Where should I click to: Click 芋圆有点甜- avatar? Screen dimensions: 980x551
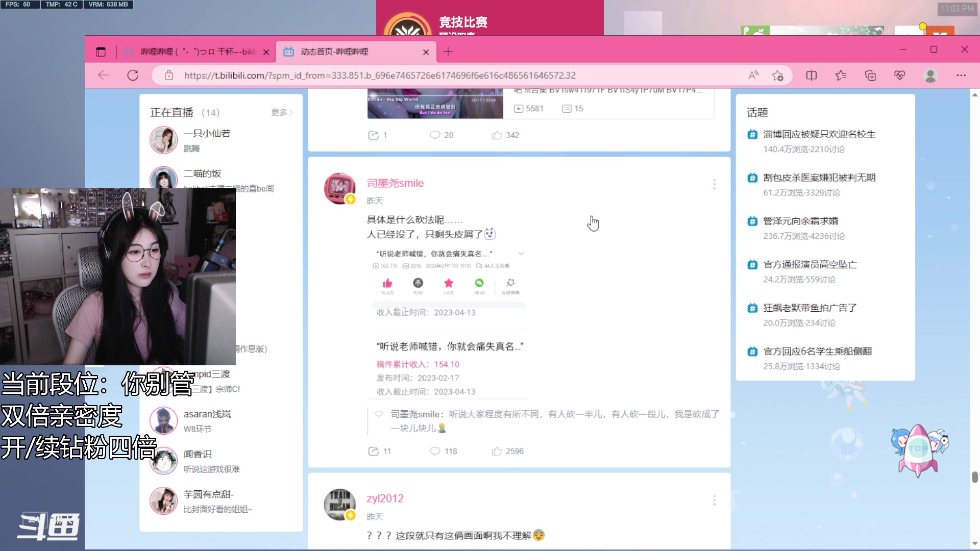(163, 500)
